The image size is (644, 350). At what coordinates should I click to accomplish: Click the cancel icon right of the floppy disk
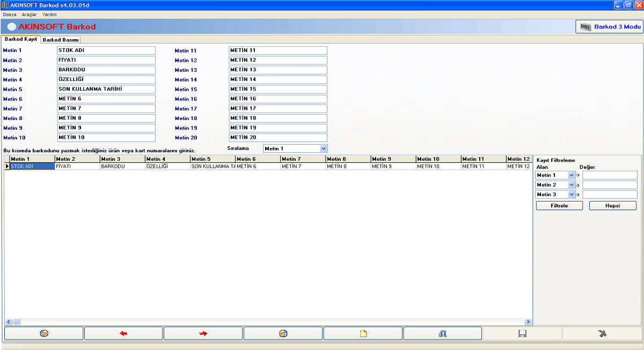pos(602,333)
